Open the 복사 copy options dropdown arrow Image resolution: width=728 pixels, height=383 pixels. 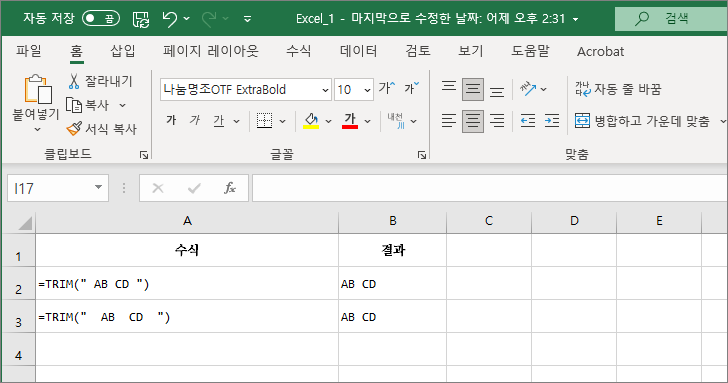click(x=122, y=105)
